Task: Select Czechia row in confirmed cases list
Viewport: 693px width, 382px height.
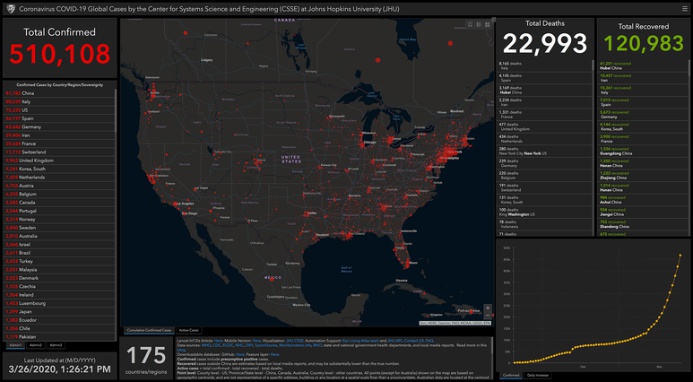Action: (59, 286)
